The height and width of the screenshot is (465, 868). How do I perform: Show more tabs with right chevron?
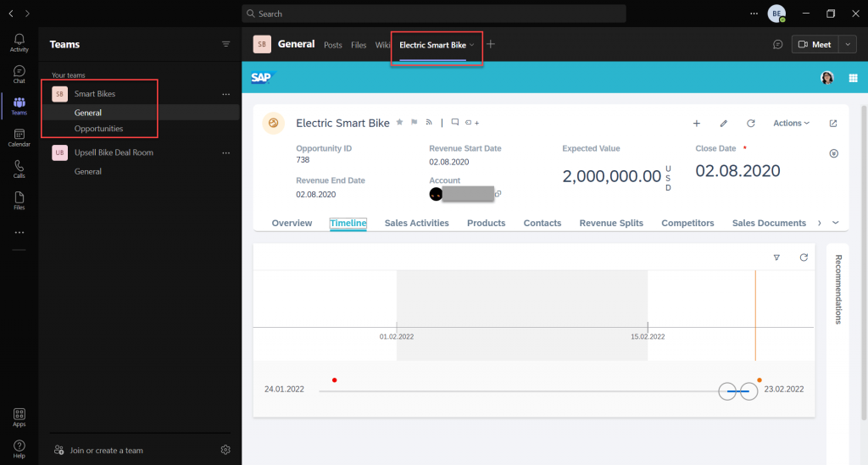820,223
